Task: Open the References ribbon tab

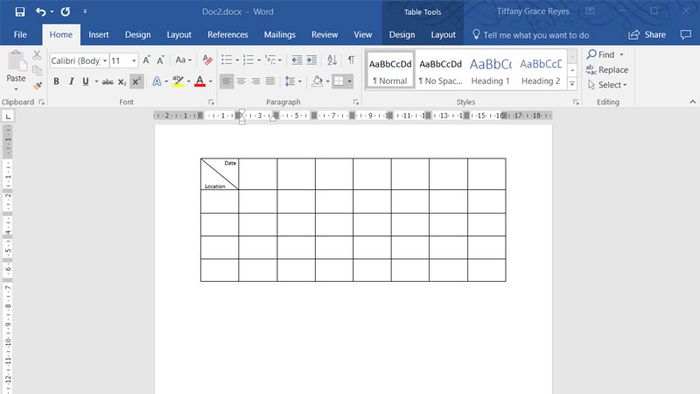Action: [227, 35]
